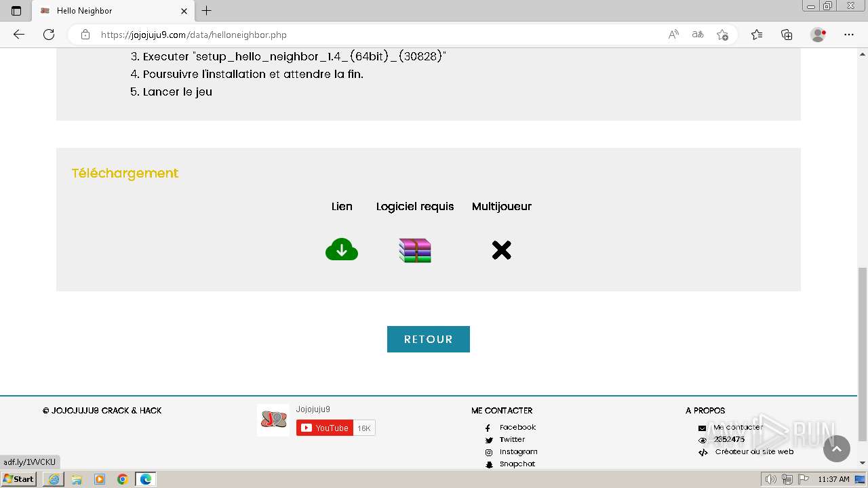Viewport: 868px width, 488px height.
Task: Click the site padlock icon
Action: [85, 35]
